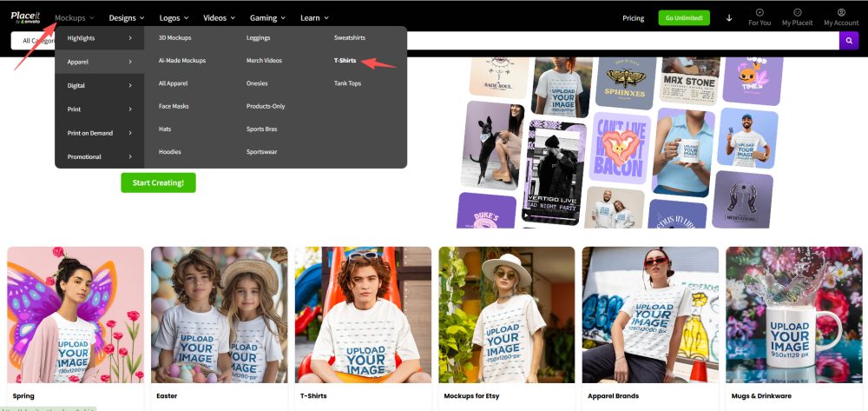This screenshot has width=868, height=411.
Task: Expand the Gaming dropdown
Action: tap(267, 17)
